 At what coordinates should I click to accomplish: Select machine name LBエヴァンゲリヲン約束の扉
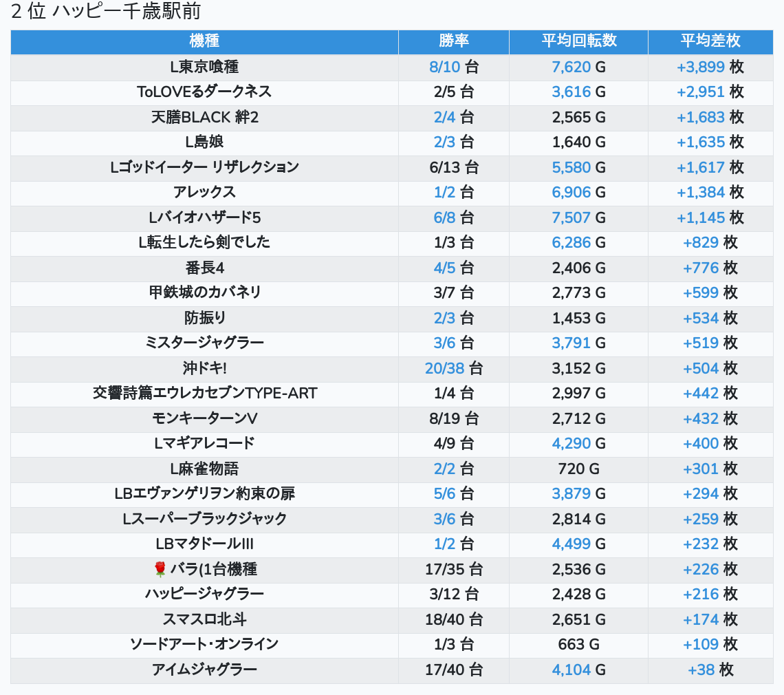tap(204, 494)
